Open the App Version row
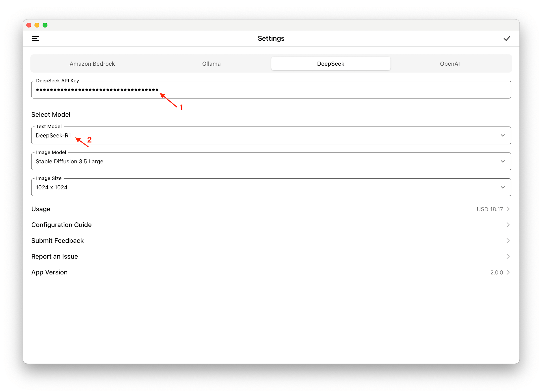The height and width of the screenshot is (392, 543). [x=271, y=272]
